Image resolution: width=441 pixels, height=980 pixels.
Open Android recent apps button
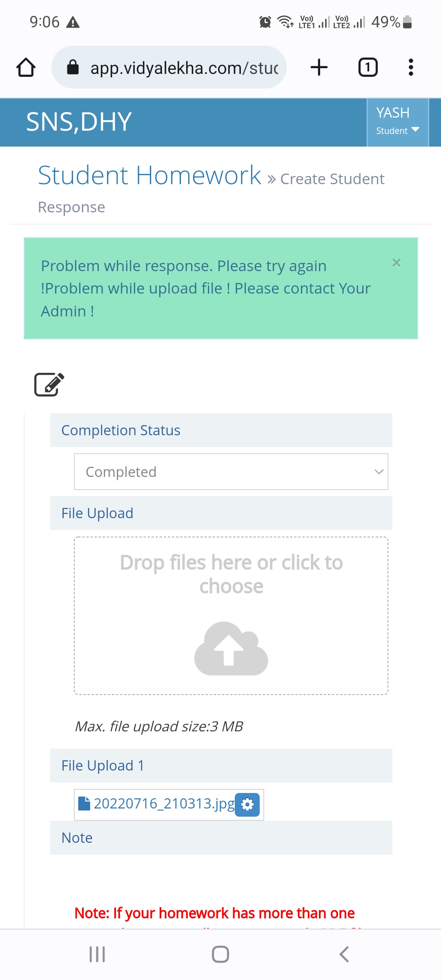coord(97,954)
